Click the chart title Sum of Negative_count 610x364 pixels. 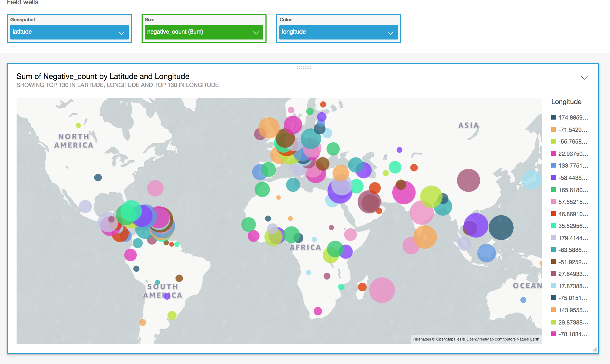pos(103,76)
